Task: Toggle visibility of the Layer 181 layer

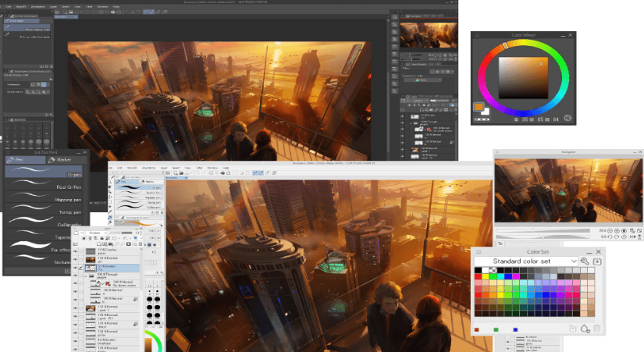Action: [x=75, y=316]
